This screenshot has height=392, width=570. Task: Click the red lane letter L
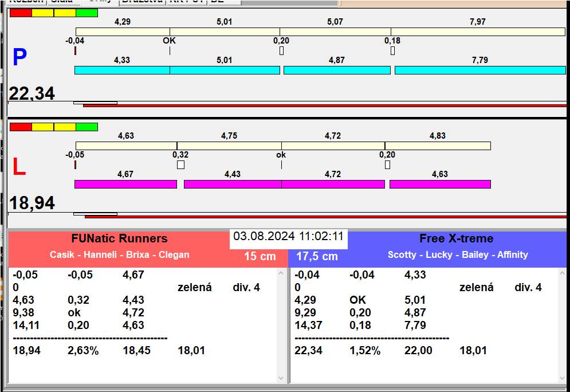(19, 167)
